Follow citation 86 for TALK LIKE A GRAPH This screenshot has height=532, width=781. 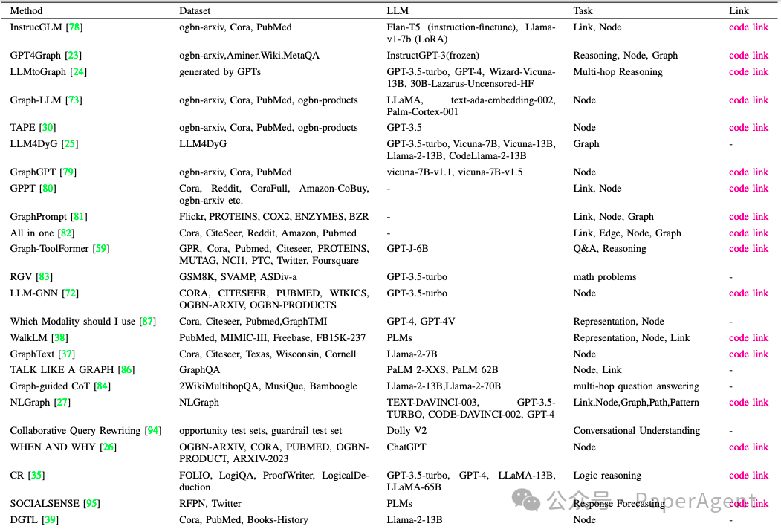pos(126,369)
